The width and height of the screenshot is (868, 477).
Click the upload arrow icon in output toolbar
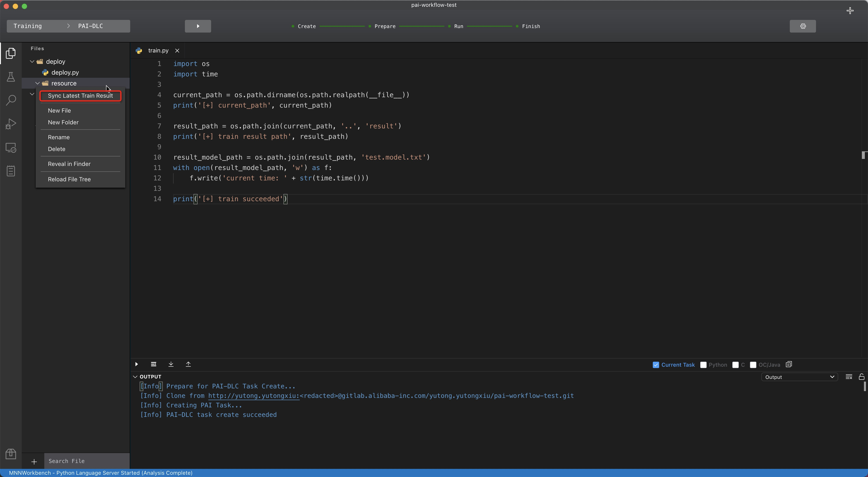coord(188,364)
